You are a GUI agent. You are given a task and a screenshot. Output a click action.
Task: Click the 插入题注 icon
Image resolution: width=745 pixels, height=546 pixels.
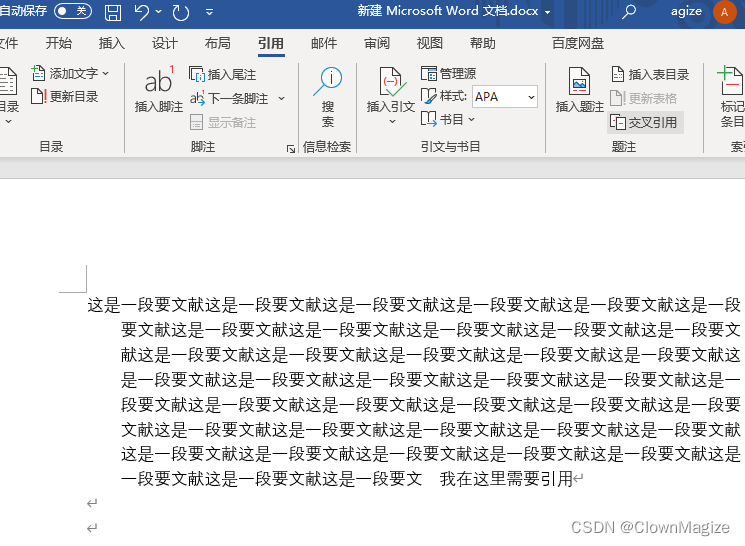(x=580, y=81)
